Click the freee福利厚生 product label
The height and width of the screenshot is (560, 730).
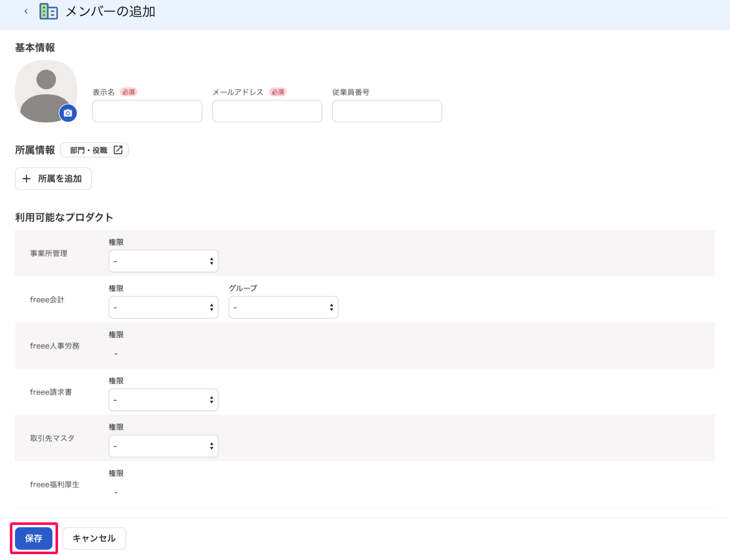(55, 485)
